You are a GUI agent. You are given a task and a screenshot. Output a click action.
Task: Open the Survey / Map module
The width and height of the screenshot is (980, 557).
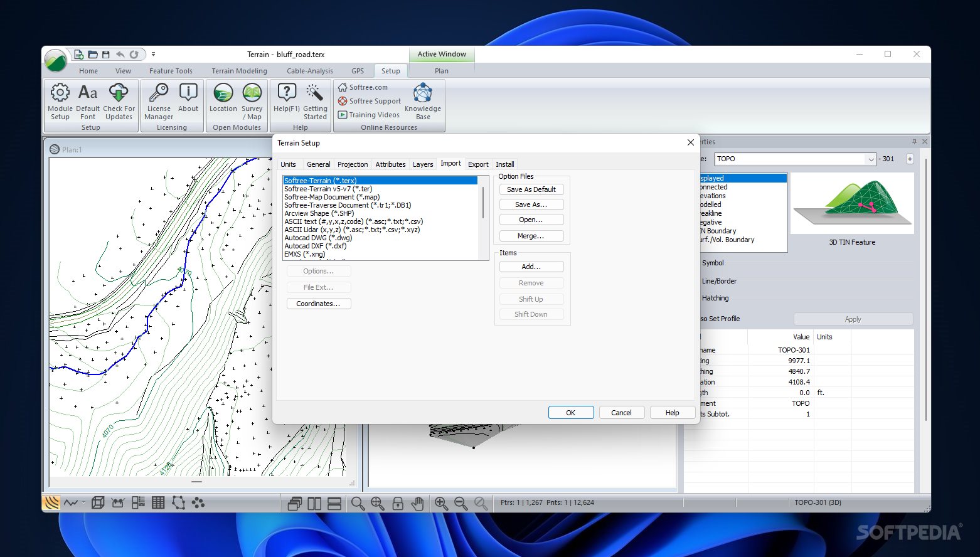252,101
